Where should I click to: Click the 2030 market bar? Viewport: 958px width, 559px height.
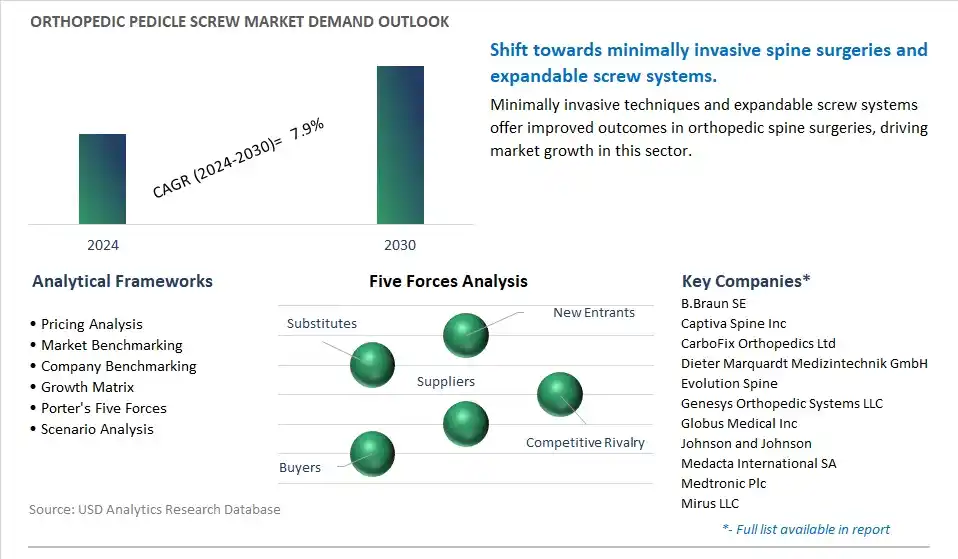pos(400,145)
